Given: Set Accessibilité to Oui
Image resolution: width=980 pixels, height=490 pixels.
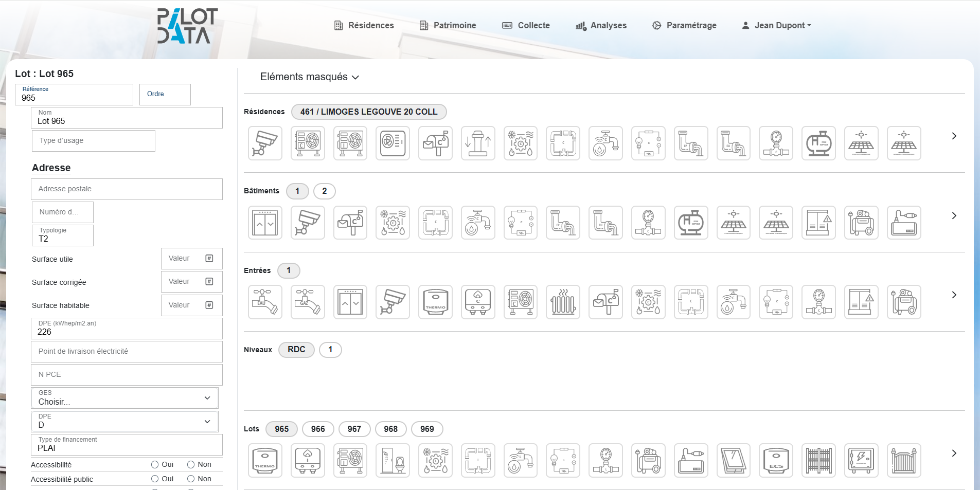Looking at the screenshot, I should click(155, 465).
